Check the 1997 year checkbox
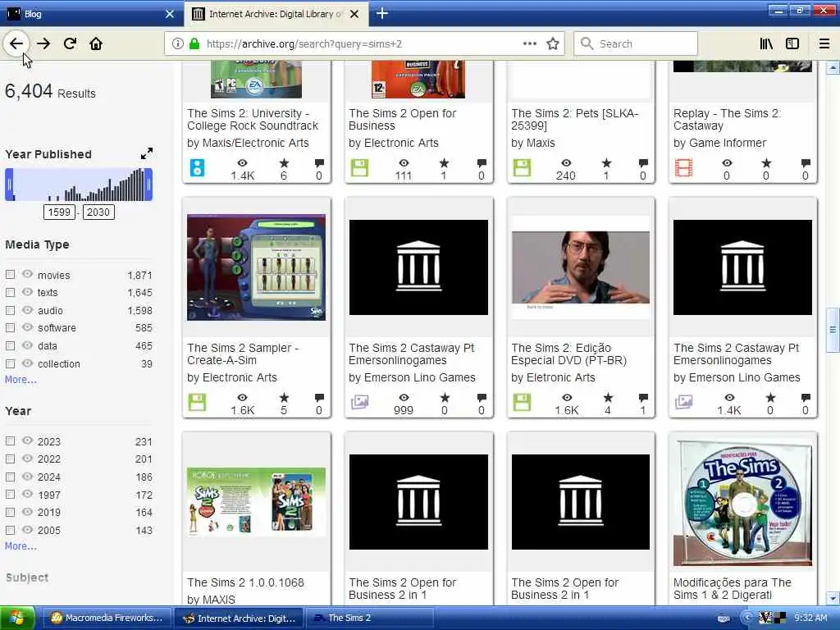The image size is (840, 630). tap(10, 495)
